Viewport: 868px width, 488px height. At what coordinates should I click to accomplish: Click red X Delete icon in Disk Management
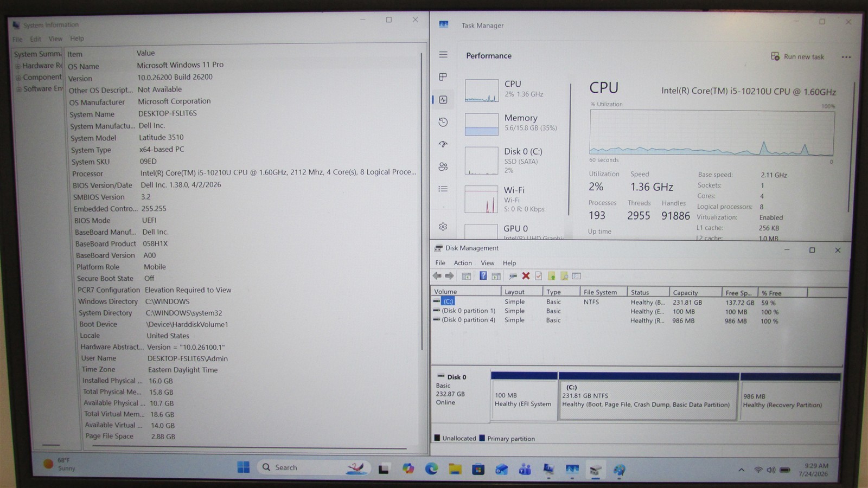(x=526, y=276)
